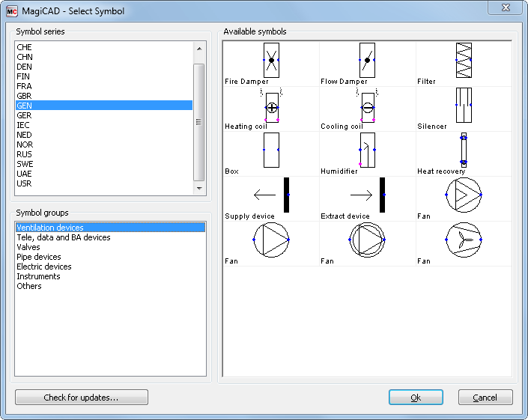Screen dimensions: 528x420
Task: Open the Valves symbol group
Action: [x=28, y=247]
